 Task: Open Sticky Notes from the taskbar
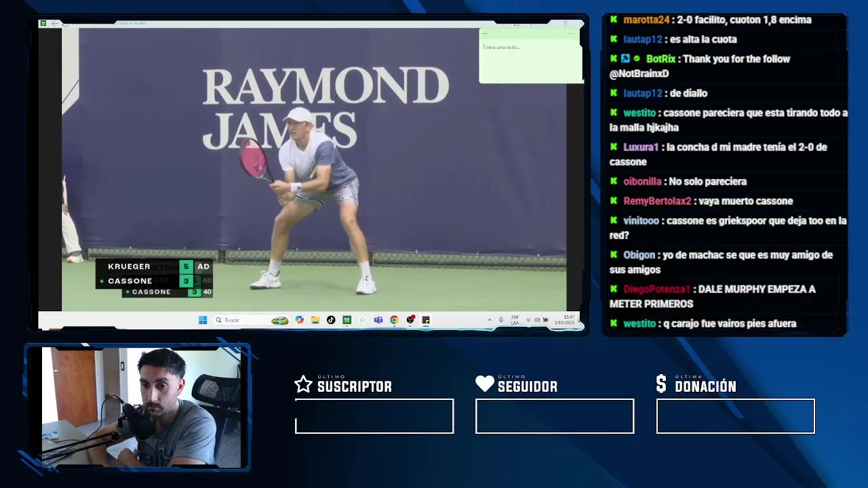pyautogui.click(x=426, y=320)
